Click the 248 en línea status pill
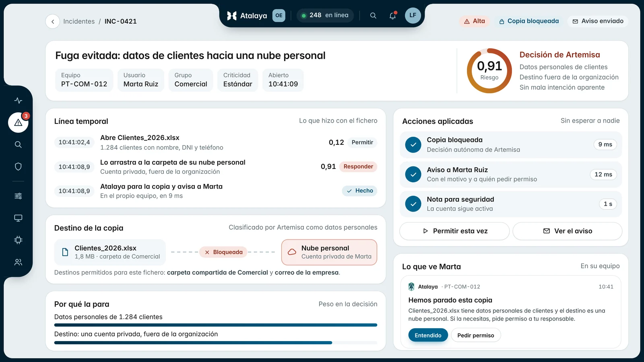 point(325,15)
